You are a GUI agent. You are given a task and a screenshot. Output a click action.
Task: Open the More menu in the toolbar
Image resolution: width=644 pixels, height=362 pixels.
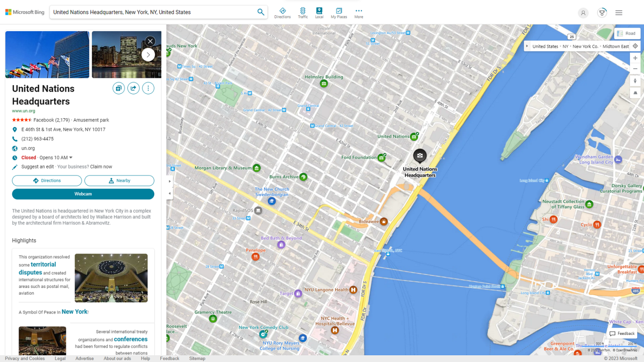point(358,12)
